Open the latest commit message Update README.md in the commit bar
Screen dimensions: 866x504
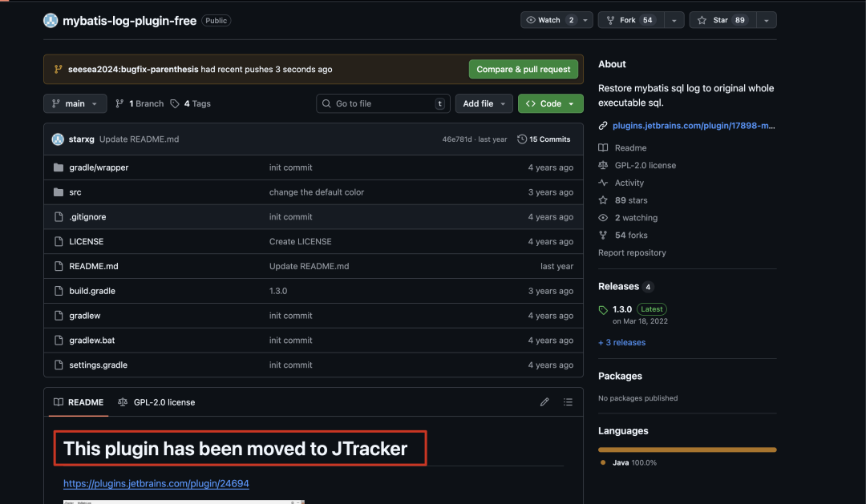pyautogui.click(x=140, y=139)
